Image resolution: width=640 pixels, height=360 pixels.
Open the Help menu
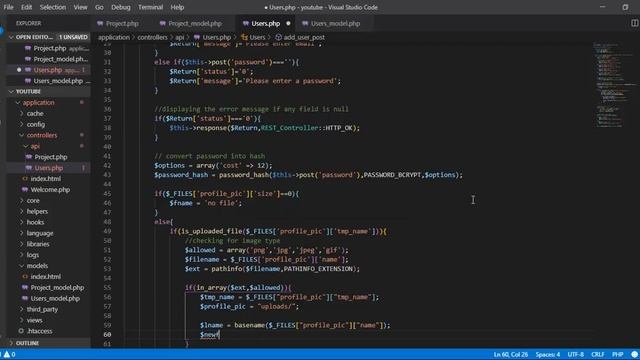177,7
